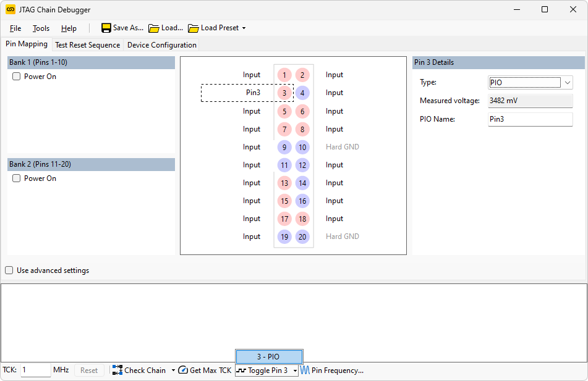Viewport: 588px width, 381px height.
Task: Click the Load folder icon
Action: (154, 28)
